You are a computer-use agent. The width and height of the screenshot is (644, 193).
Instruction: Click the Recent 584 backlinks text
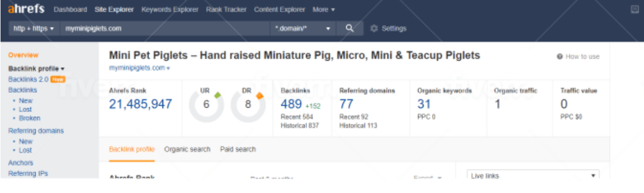coord(296,117)
